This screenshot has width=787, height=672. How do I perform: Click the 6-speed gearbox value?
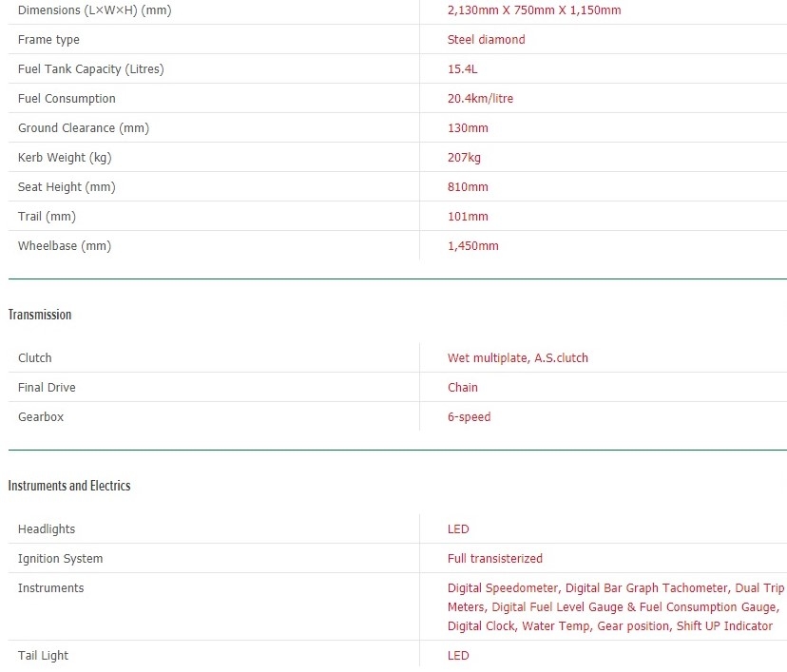click(x=469, y=417)
